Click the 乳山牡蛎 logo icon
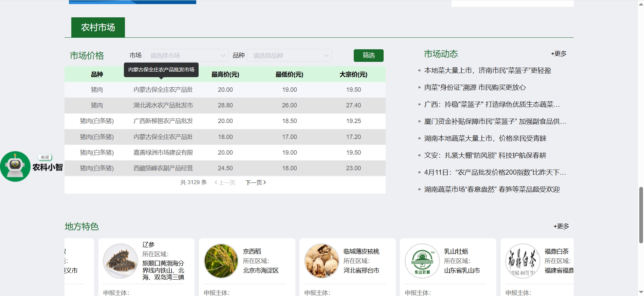This screenshot has width=644, height=296. 422,261
